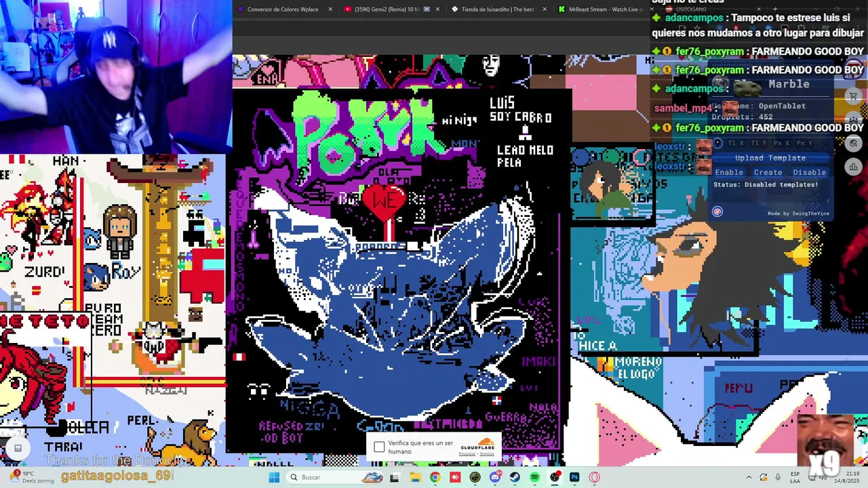The image size is (868, 488).
Task: Click the Px Y coordinate field
Action: click(804, 143)
